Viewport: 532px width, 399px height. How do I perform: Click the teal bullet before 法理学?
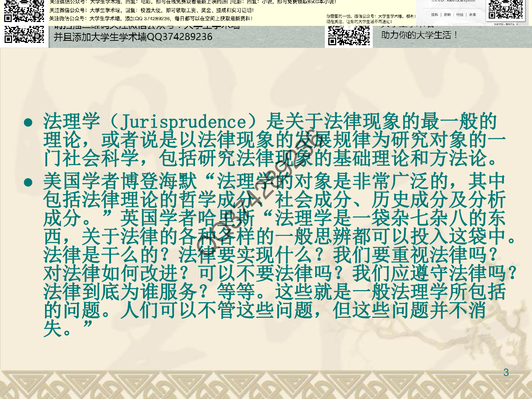(28, 122)
